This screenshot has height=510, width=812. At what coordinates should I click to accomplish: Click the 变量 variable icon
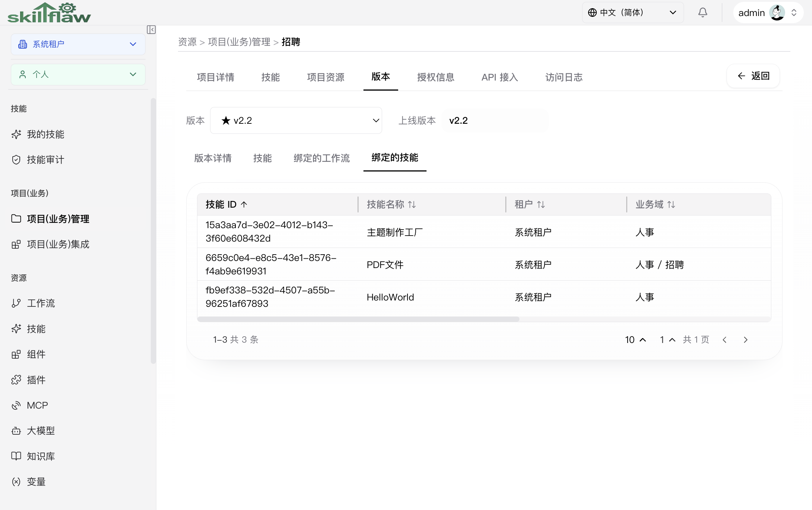tap(16, 482)
